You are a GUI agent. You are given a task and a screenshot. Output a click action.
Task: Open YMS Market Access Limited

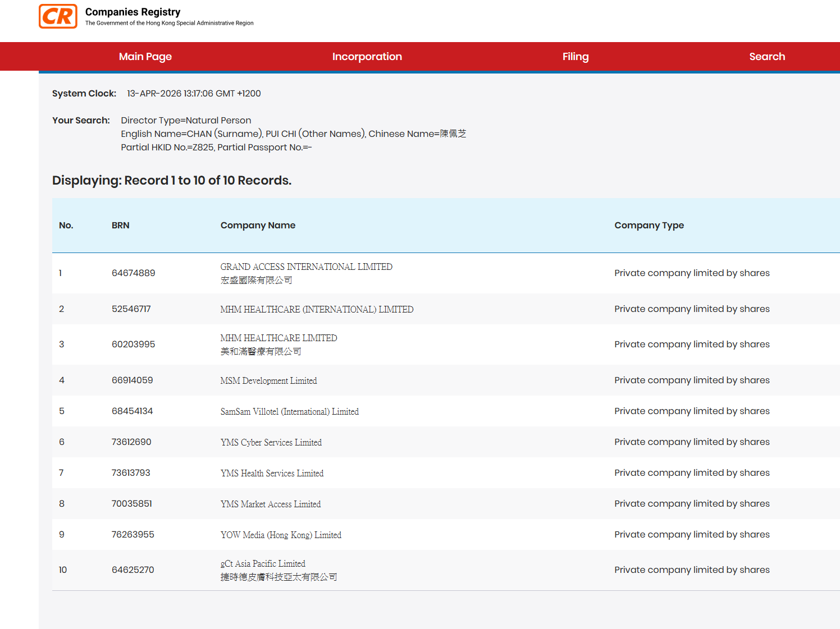click(270, 504)
